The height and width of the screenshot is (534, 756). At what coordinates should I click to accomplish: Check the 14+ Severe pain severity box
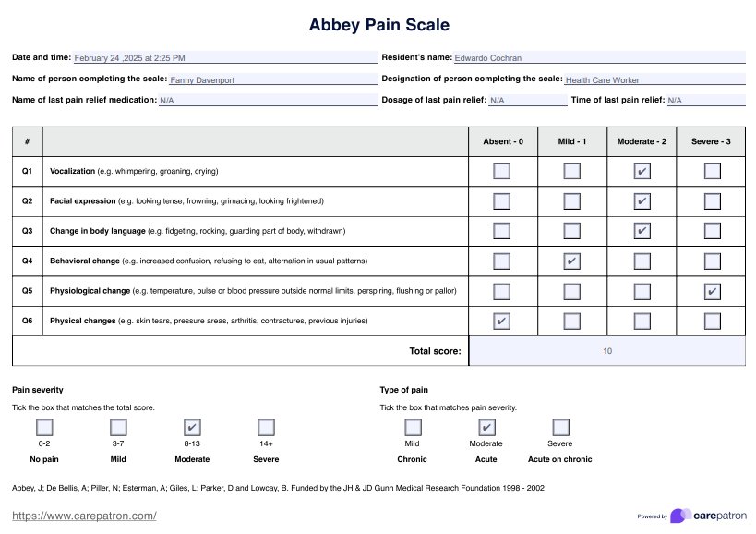[x=266, y=427]
